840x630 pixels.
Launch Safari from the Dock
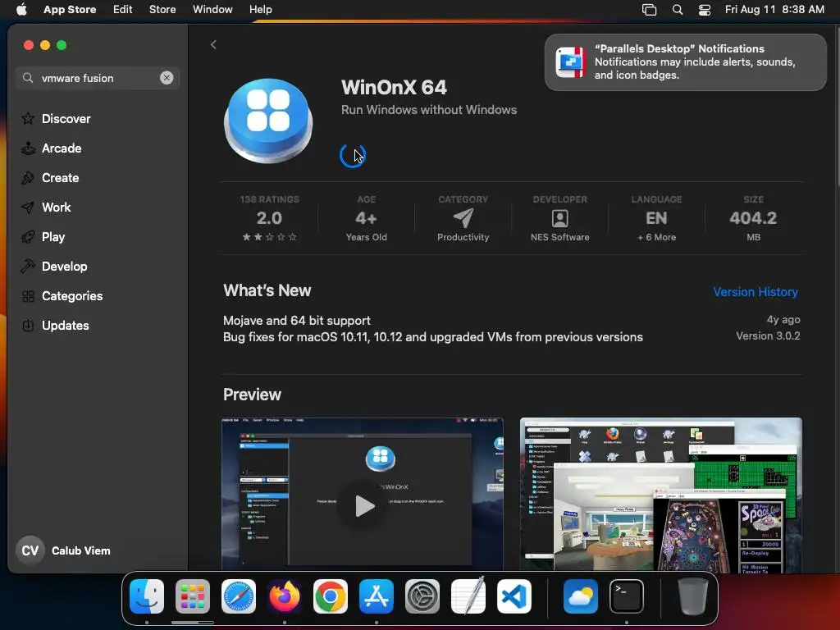coord(239,596)
